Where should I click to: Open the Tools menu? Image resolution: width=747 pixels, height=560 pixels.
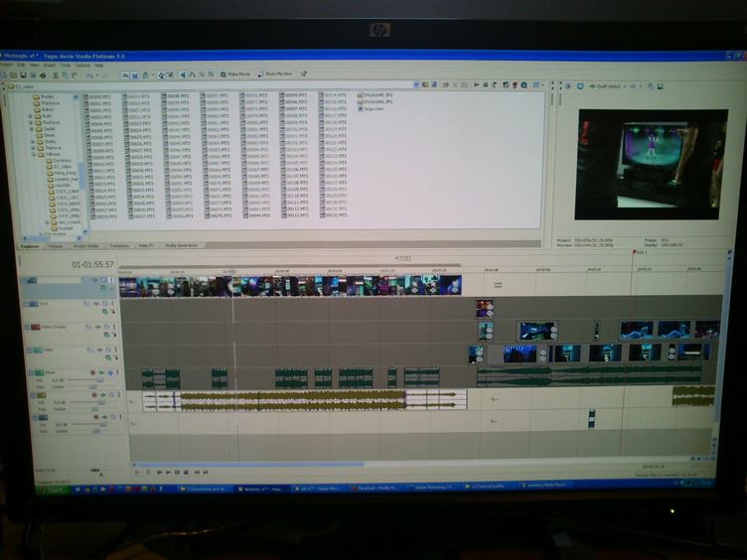(x=66, y=66)
